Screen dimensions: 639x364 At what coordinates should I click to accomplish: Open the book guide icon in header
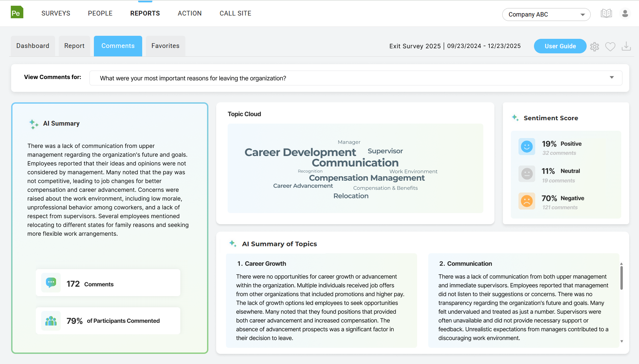pyautogui.click(x=606, y=14)
